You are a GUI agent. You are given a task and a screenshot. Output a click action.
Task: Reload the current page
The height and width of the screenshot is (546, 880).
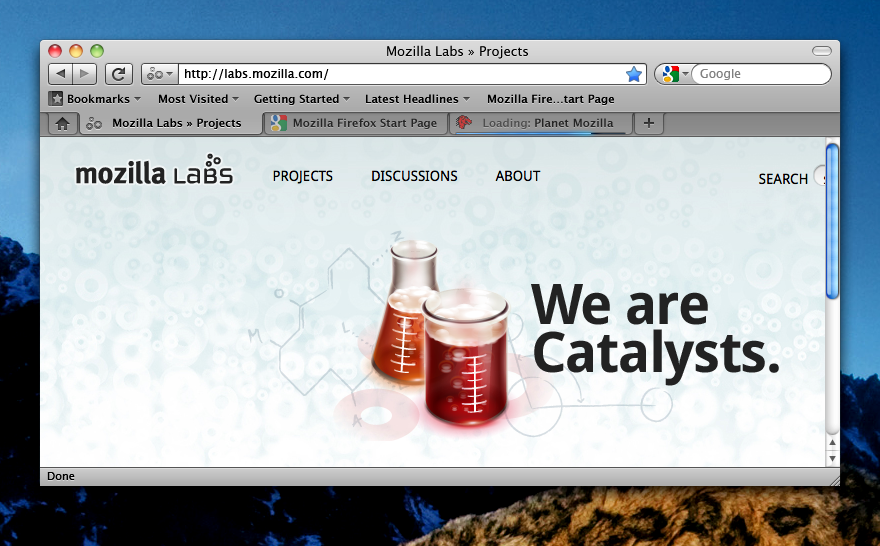[119, 74]
